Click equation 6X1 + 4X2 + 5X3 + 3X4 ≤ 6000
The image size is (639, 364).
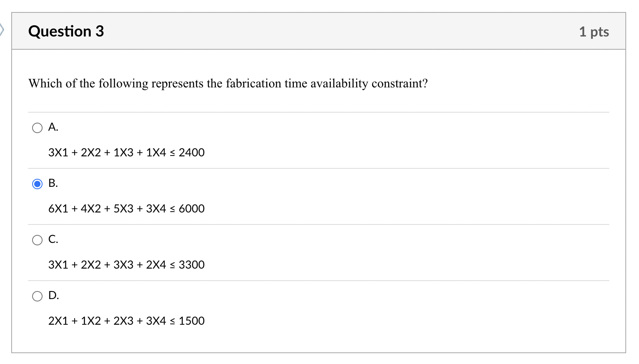(126, 209)
